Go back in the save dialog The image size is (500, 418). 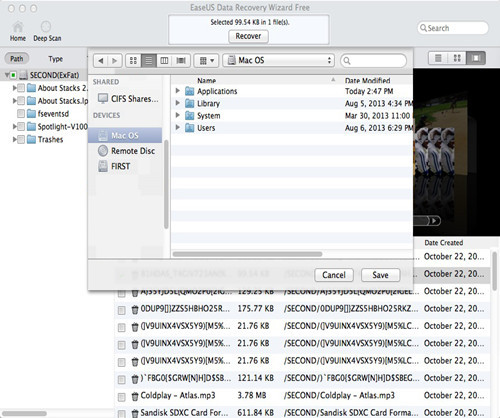[x=101, y=61]
